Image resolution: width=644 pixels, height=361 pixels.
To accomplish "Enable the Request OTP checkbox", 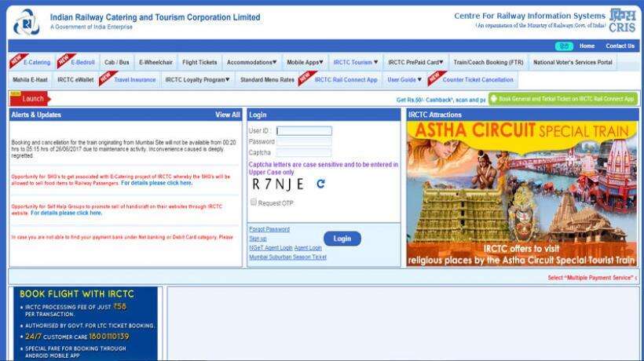I will [x=253, y=202].
